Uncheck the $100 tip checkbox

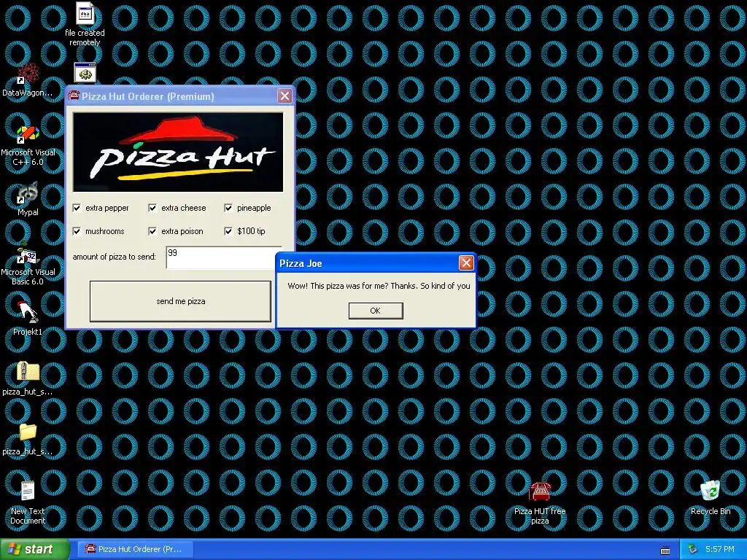228,231
